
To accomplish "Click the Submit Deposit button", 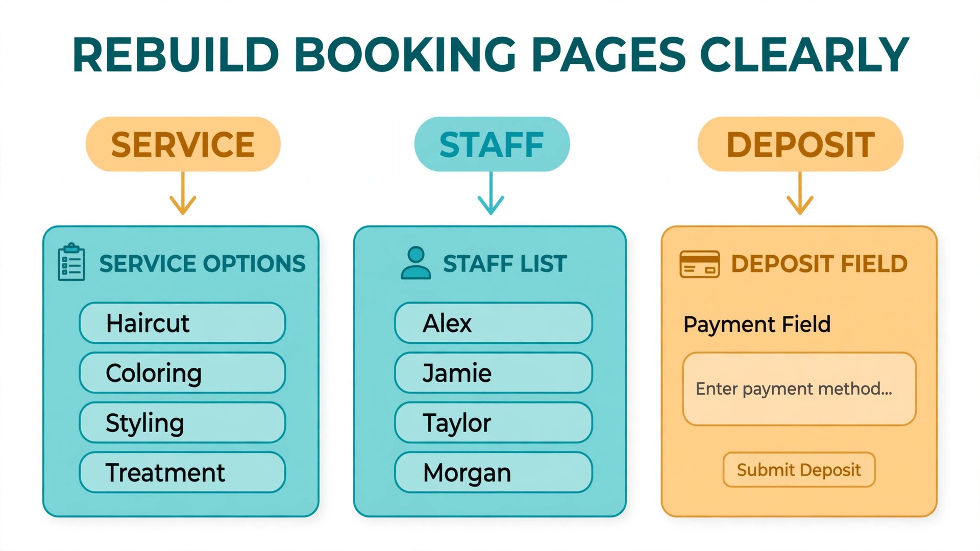I will pyautogui.click(x=799, y=469).
